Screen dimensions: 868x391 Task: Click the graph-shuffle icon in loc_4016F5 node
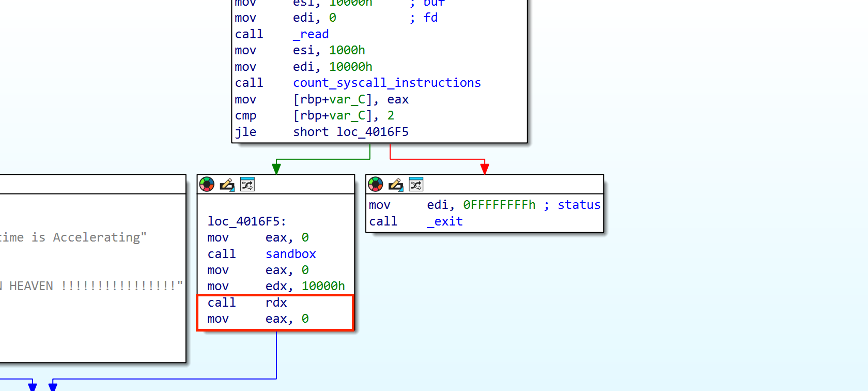pos(247,184)
